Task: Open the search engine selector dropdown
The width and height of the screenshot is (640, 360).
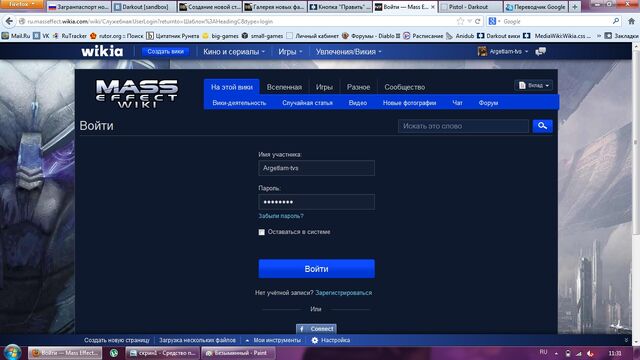Action: (493, 21)
